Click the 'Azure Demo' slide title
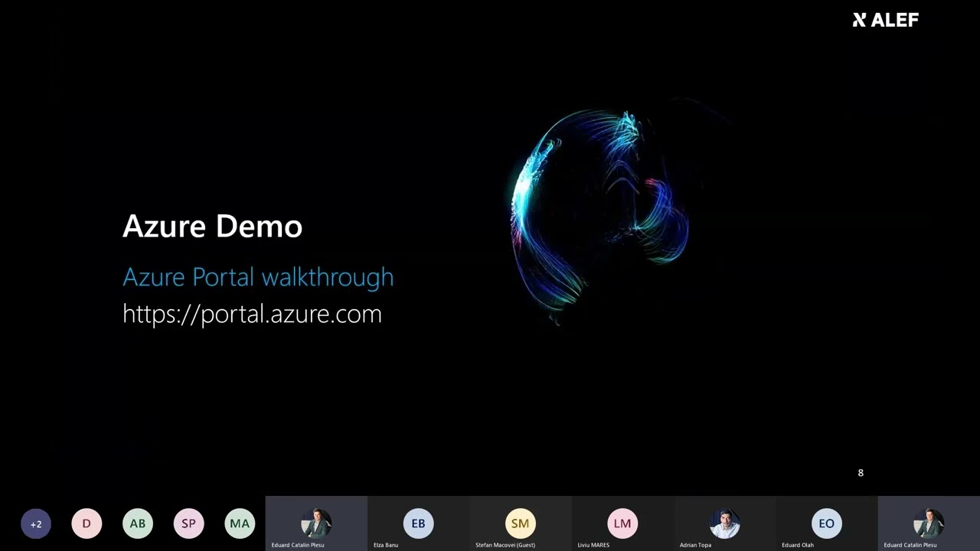Viewport: 980px width, 551px height. point(212,226)
